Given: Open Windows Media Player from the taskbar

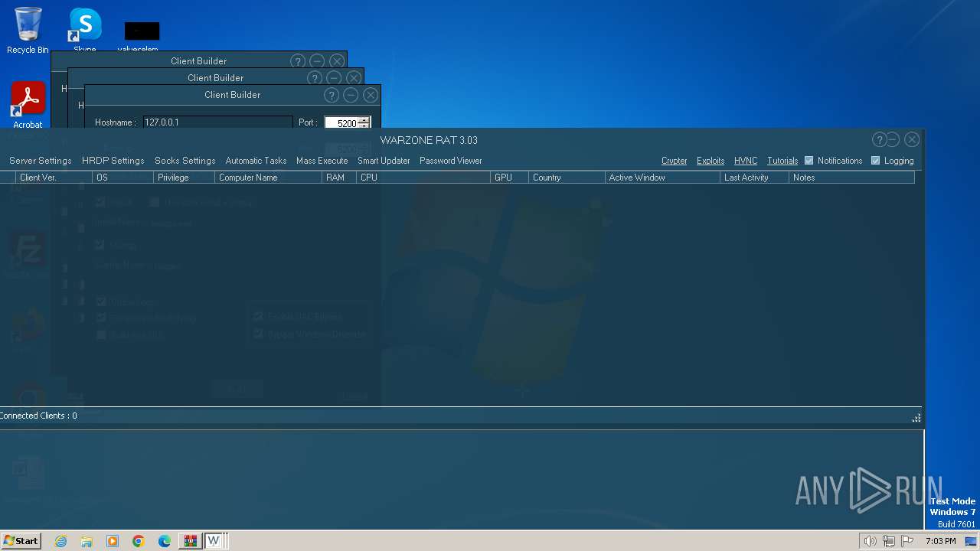Looking at the screenshot, I should (x=113, y=541).
